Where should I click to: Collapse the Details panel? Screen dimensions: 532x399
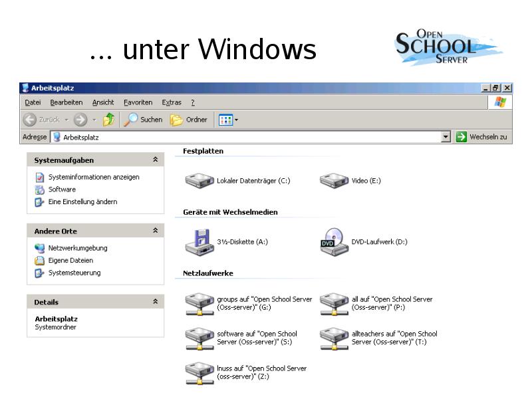(155, 302)
